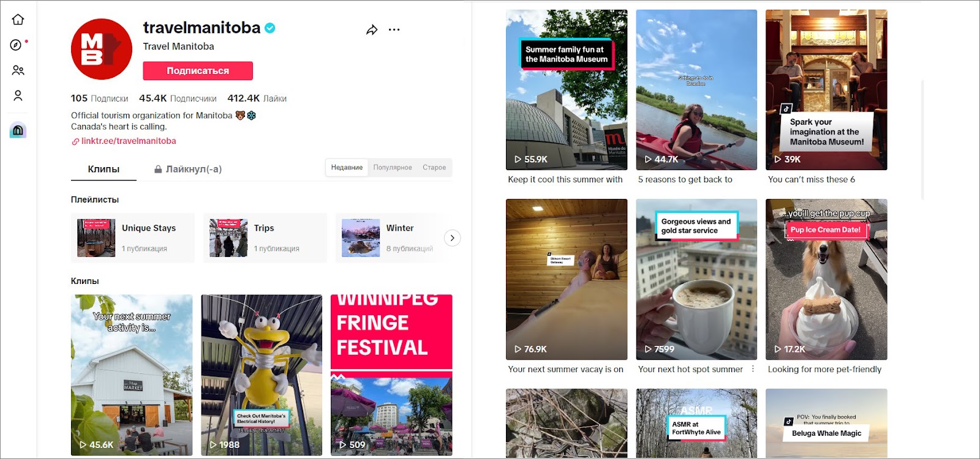This screenshot has height=459, width=980.
Task: Open 'Gorgeous views and gold star service' video
Action: (x=696, y=280)
